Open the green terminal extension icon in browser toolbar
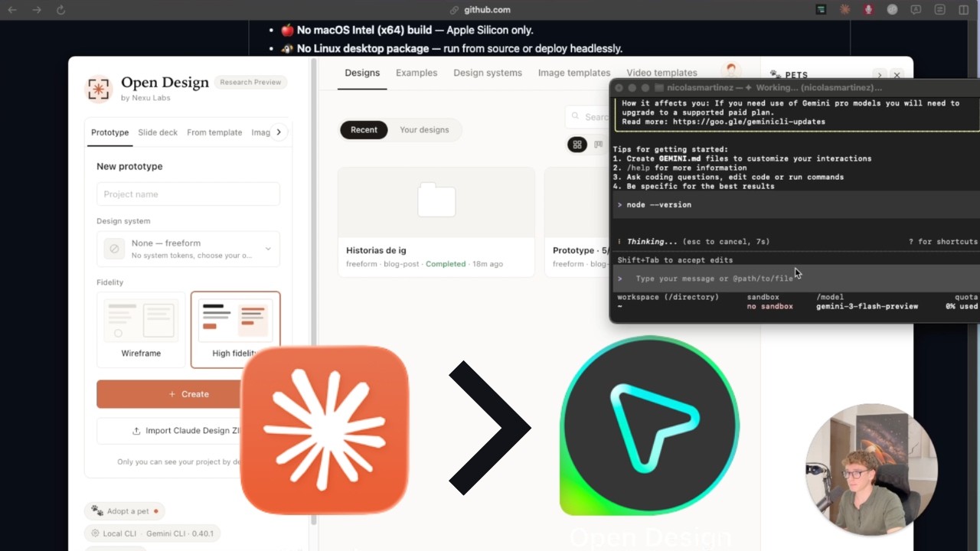The width and height of the screenshot is (980, 551). [x=821, y=10]
